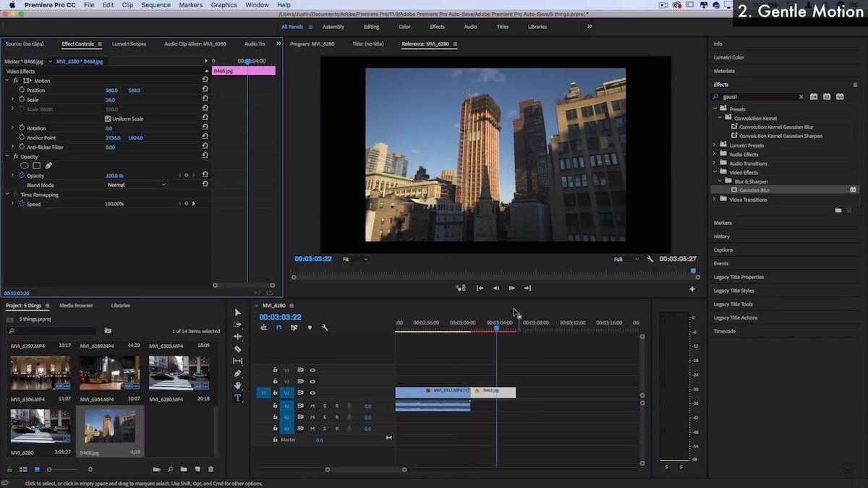Switch to Color workspace
868x488 pixels.
(x=404, y=27)
